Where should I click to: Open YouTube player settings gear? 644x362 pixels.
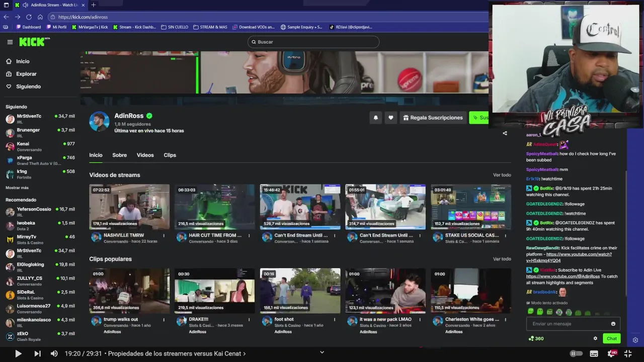coord(612,353)
